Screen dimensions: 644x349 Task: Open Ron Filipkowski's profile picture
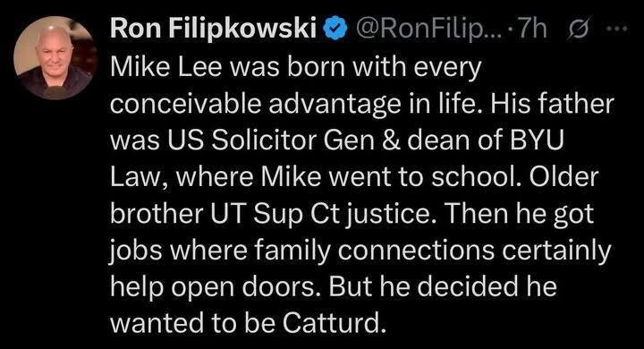pyautogui.click(x=55, y=57)
